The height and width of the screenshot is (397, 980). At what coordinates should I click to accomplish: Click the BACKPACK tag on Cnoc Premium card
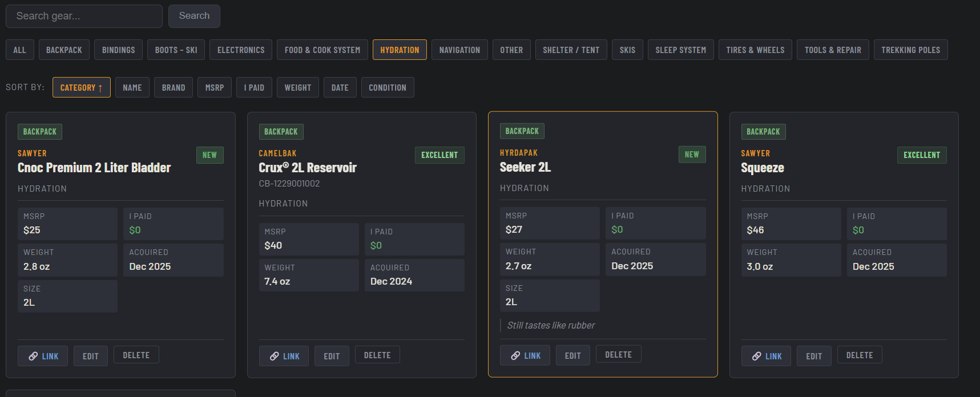(40, 132)
